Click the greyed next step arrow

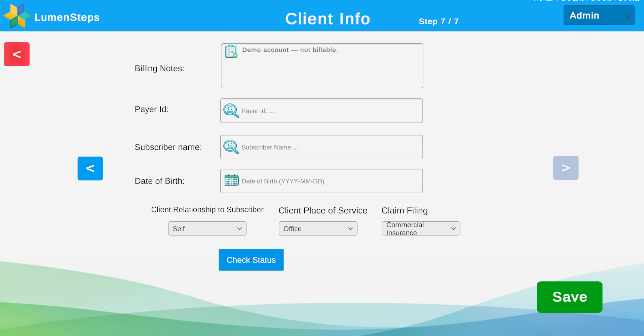click(x=566, y=168)
